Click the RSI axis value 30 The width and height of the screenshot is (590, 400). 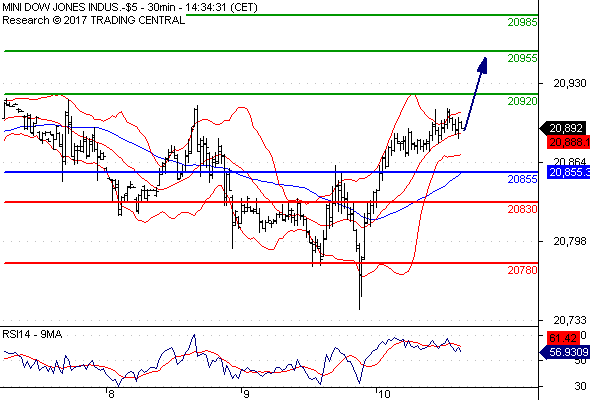(x=581, y=386)
